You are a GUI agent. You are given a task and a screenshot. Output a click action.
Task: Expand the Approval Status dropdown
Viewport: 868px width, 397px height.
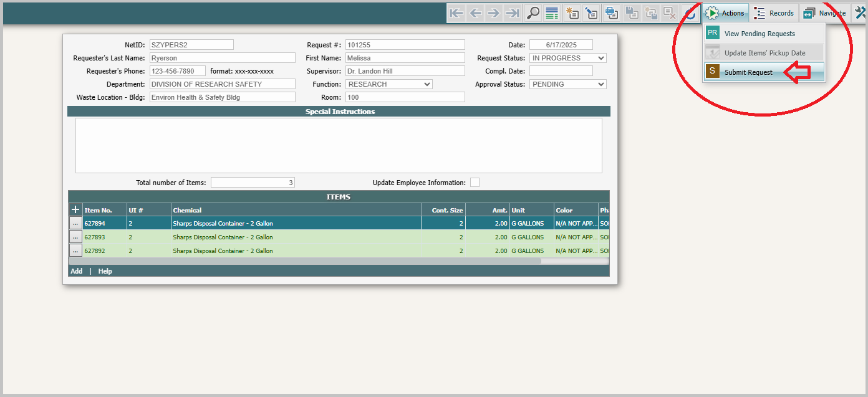568,84
